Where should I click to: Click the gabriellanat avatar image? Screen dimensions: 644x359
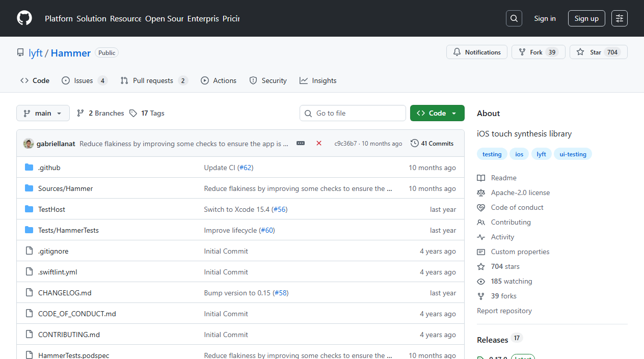click(29, 144)
